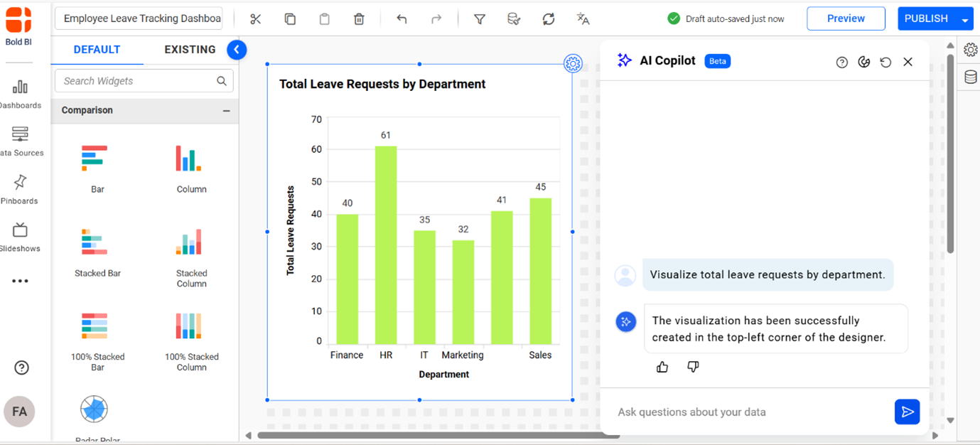Give a thumbs down to the AI response
980x445 pixels.
[693, 366]
